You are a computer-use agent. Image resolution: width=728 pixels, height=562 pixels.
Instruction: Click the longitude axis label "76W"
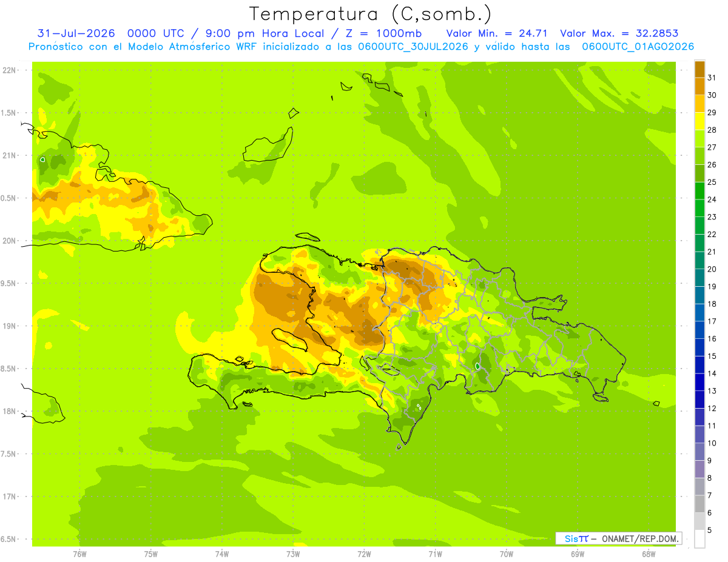(x=79, y=554)
